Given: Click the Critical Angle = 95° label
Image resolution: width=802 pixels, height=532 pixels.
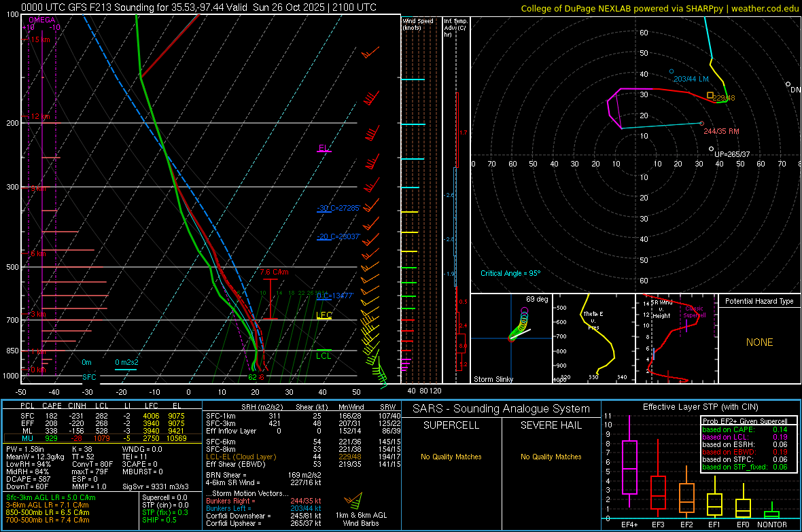Looking at the screenshot, I should [510, 273].
